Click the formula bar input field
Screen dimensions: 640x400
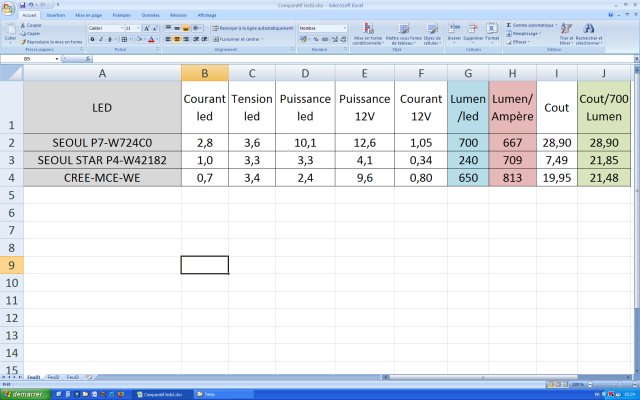point(363,59)
